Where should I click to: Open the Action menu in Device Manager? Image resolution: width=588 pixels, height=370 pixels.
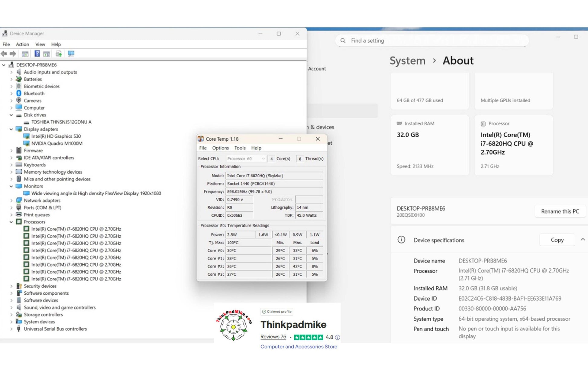tap(22, 44)
